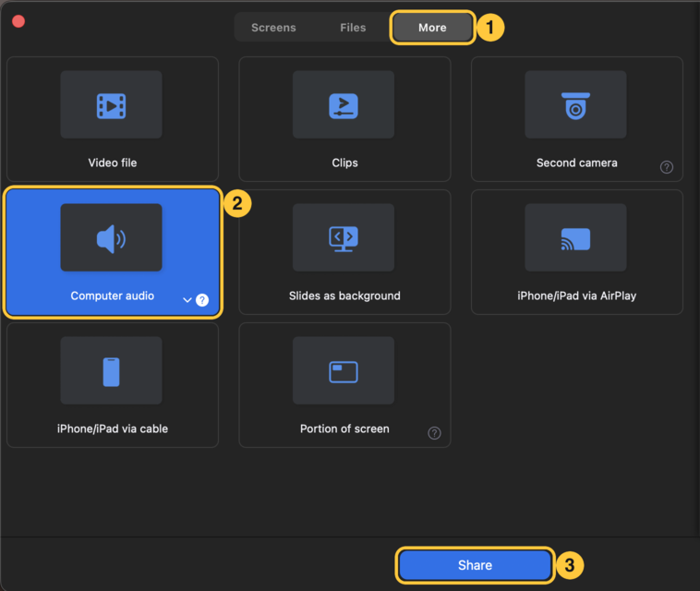Select the Computer audio speaker icon

click(111, 239)
